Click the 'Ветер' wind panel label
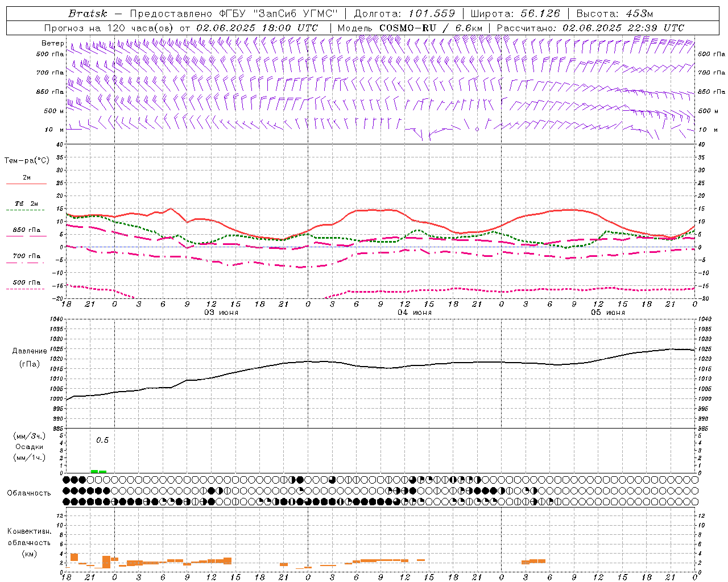 coord(53,43)
